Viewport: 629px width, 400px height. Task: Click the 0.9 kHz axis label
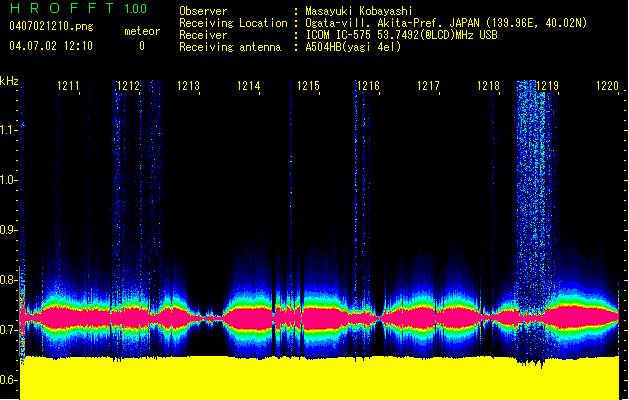pos(9,230)
